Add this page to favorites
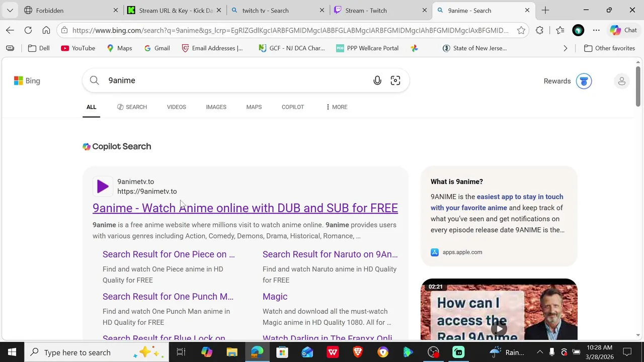 [521, 30]
